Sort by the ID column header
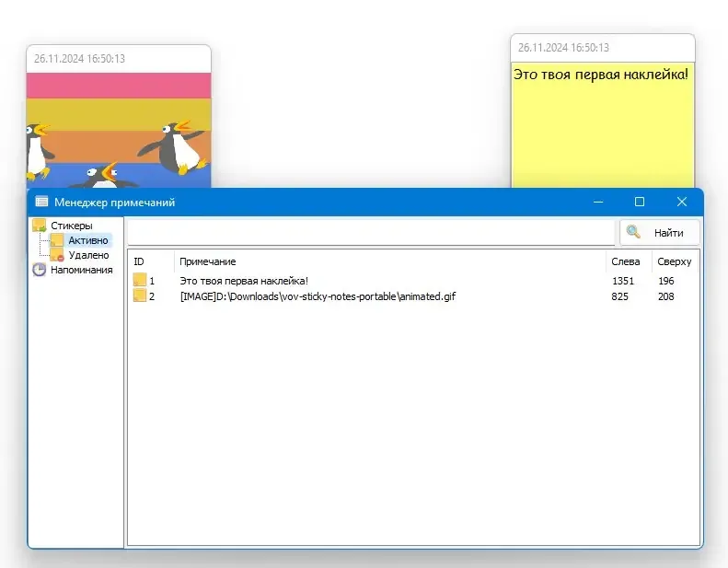The width and height of the screenshot is (728, 568). [151, 261]
